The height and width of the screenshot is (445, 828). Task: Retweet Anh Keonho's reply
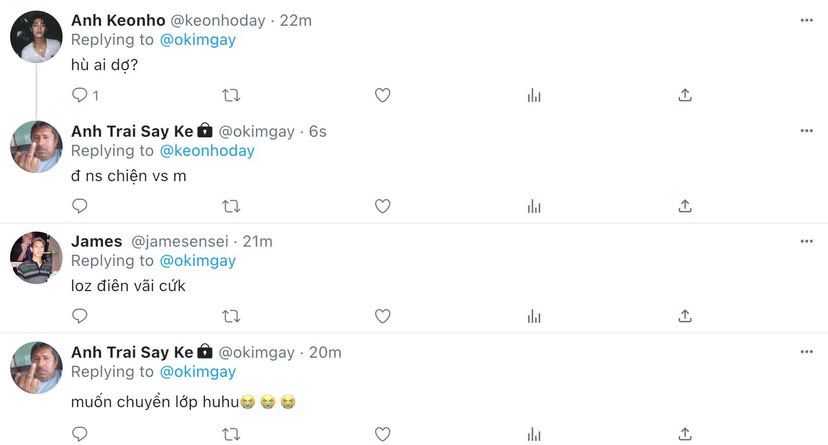pos(231,95)
